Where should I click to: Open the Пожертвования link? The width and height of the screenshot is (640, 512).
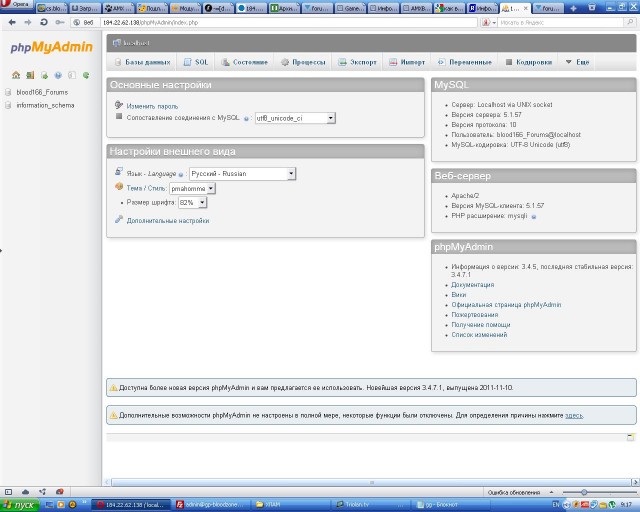point(475,314)
